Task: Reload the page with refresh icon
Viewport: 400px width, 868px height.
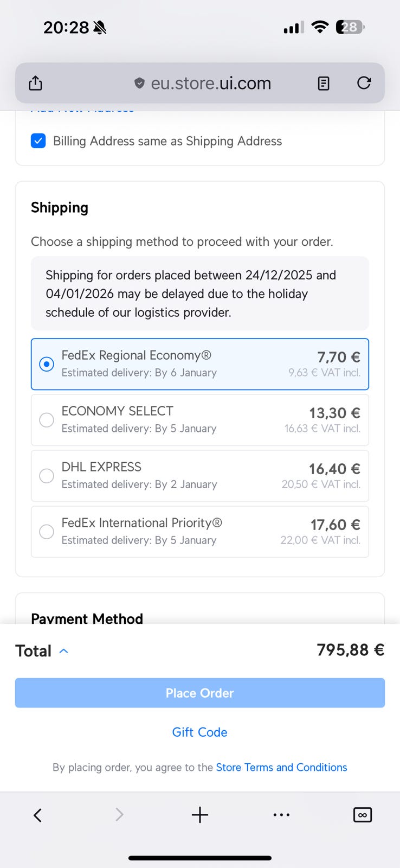Action: pyautogui.click(x=364, y=83)
